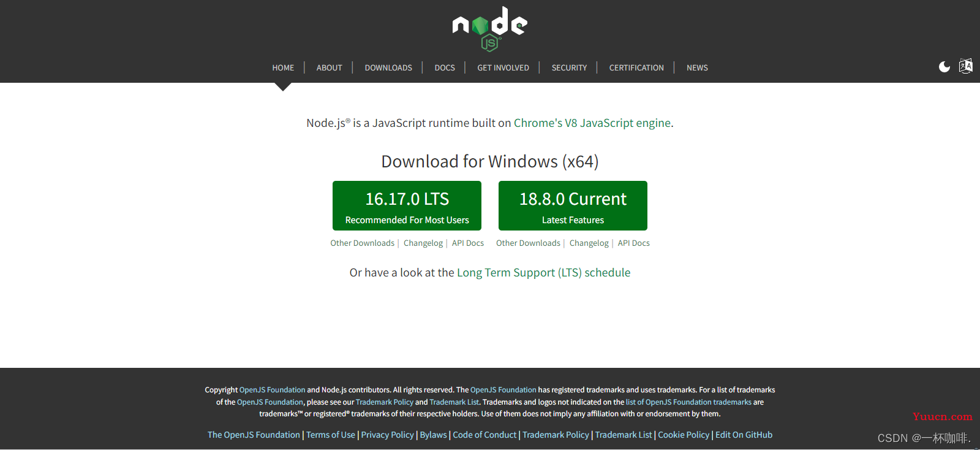The width and height of the screenshot is (980, 450).
Task: Click OpenJS Foundation link before 'has registered'
Action: (x=503, y=390)
